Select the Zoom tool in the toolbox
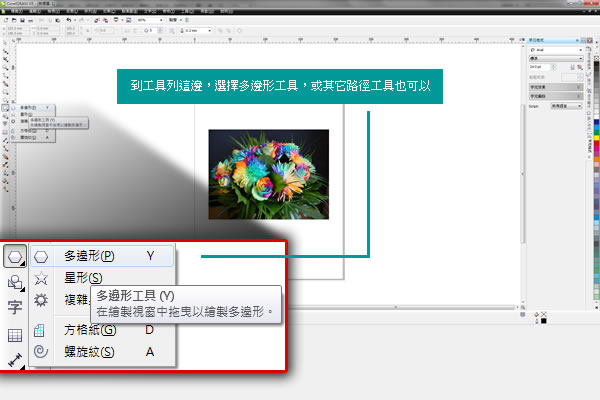This screenshot has width=600, height=400. click(x=5, y=67)
